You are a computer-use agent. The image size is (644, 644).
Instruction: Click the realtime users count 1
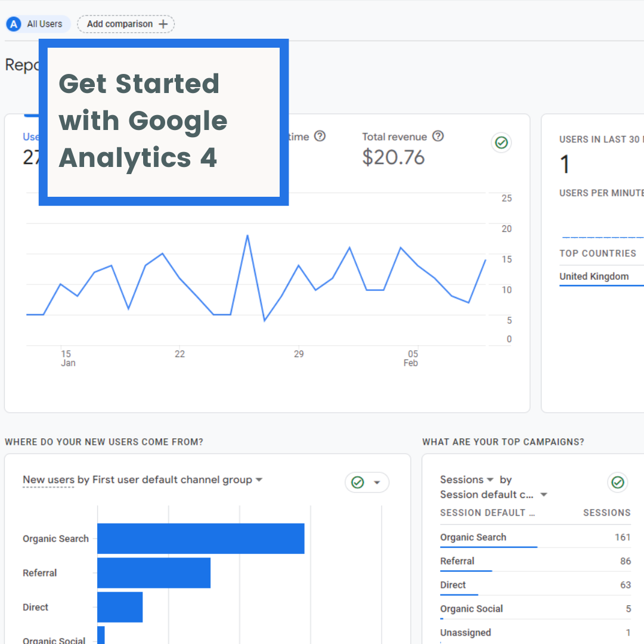click(x=565, y=165)
